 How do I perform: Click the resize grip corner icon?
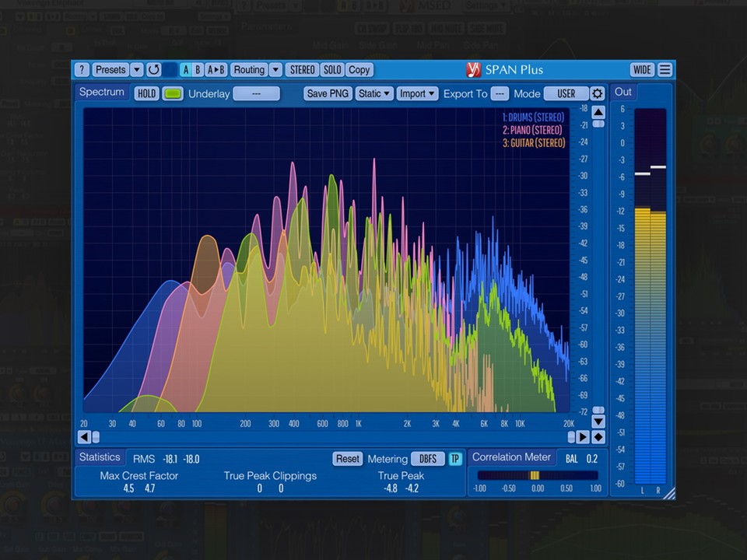click(669, 493)
